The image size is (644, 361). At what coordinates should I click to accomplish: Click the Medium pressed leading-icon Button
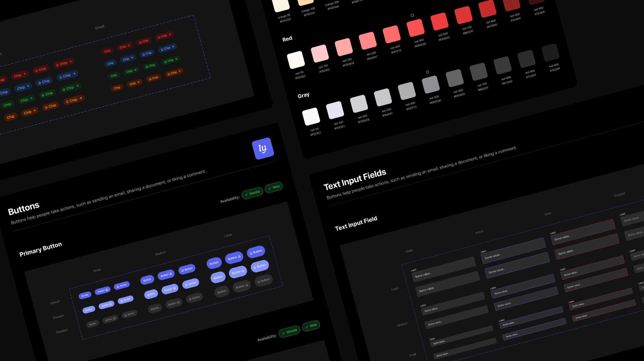pyautogui.click(x=191, y=283)
